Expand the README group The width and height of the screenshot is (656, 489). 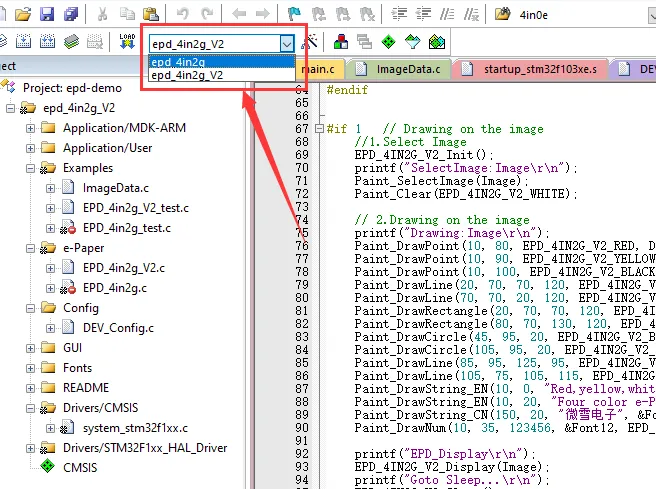(x=30, y=388)
